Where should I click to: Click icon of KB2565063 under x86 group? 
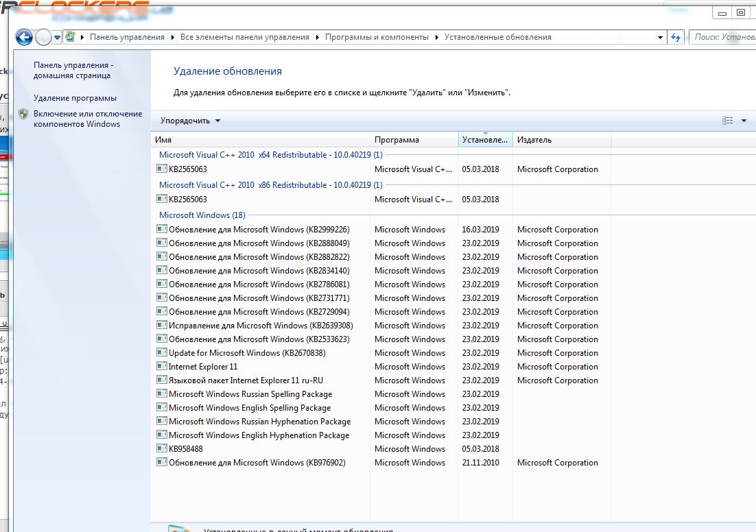[161, 199]
